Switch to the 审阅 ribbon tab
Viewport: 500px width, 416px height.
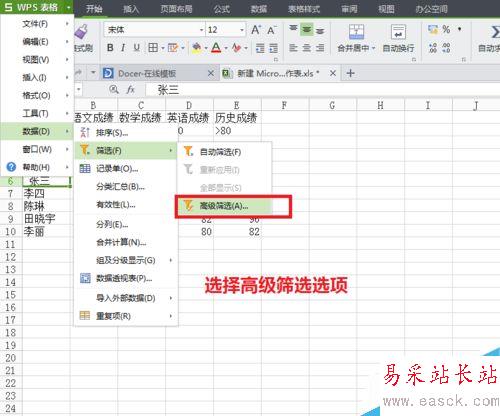point(349,9)
